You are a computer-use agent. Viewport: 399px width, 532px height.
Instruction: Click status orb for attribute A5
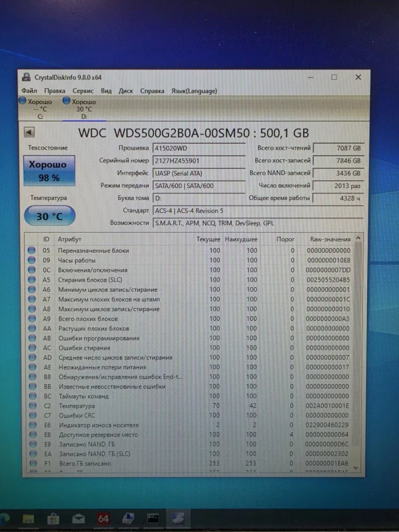pos(32,280)
